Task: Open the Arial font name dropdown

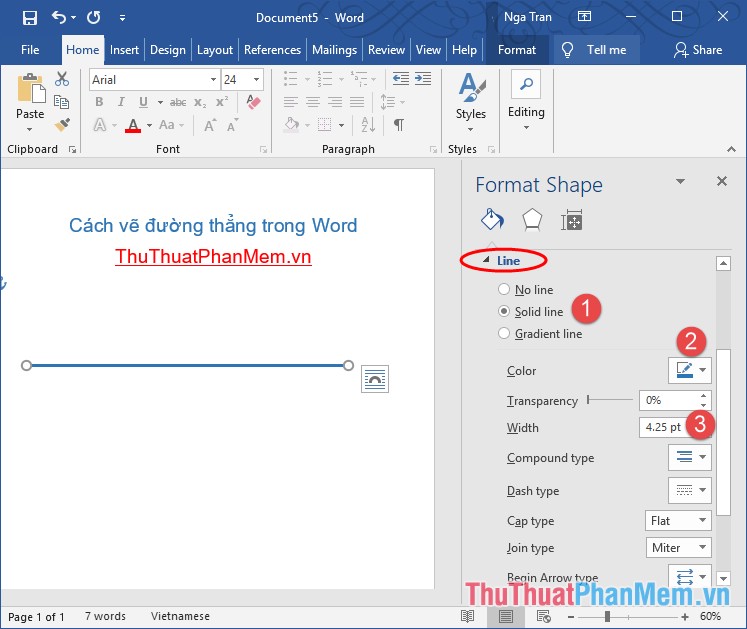Action: 213,80
